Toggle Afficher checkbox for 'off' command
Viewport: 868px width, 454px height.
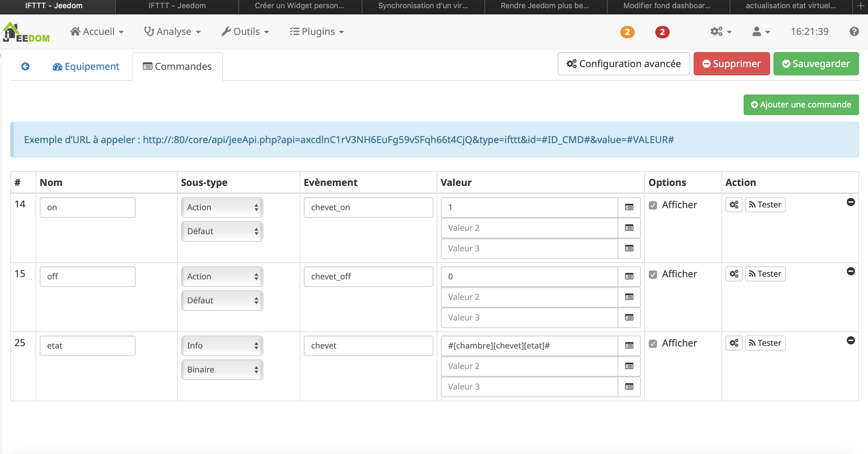point(653,275)
